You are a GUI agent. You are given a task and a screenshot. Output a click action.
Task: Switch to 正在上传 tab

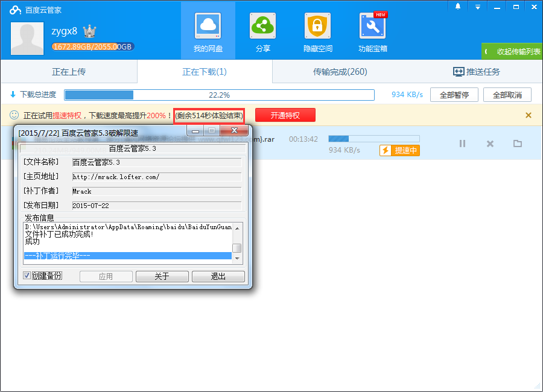pos(69,72)
